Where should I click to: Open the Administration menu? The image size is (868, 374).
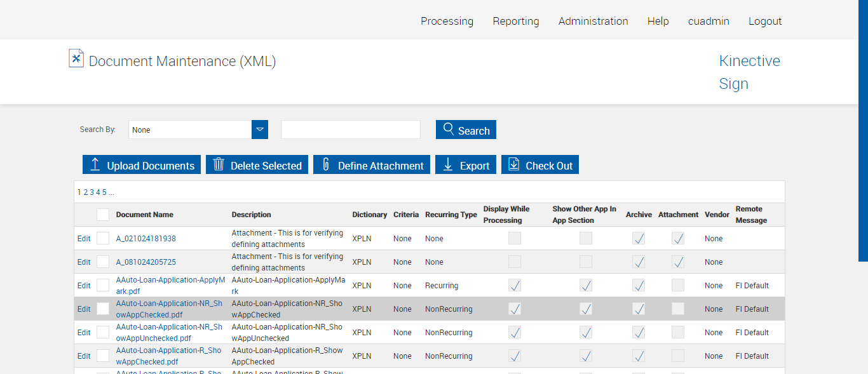pyautogui.click(x=593, y=21)
